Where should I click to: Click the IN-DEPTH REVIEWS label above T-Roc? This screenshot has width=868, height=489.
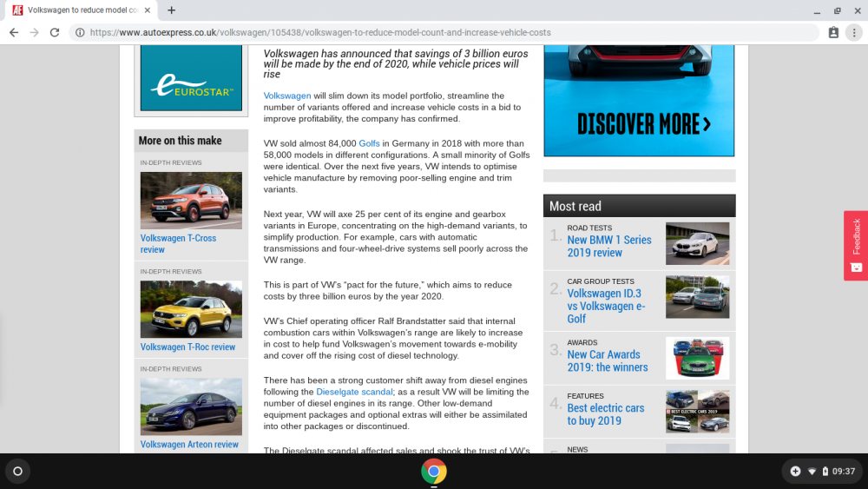[171, 272]
